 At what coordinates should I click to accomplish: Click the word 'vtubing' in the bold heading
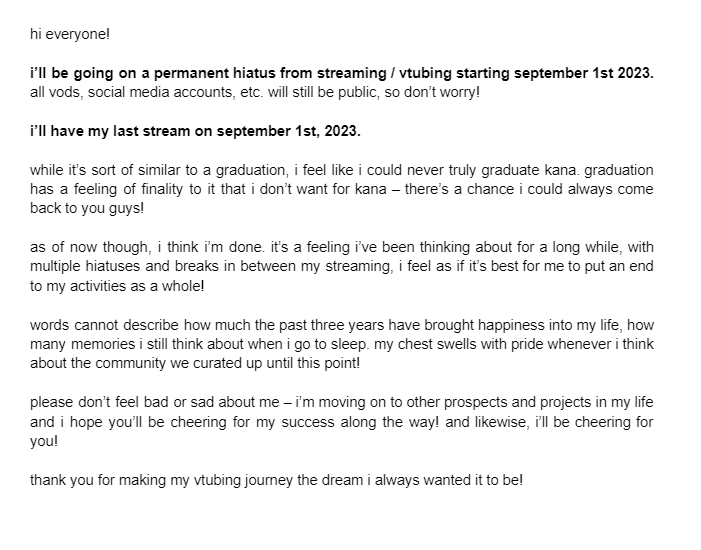pos(425,73)
